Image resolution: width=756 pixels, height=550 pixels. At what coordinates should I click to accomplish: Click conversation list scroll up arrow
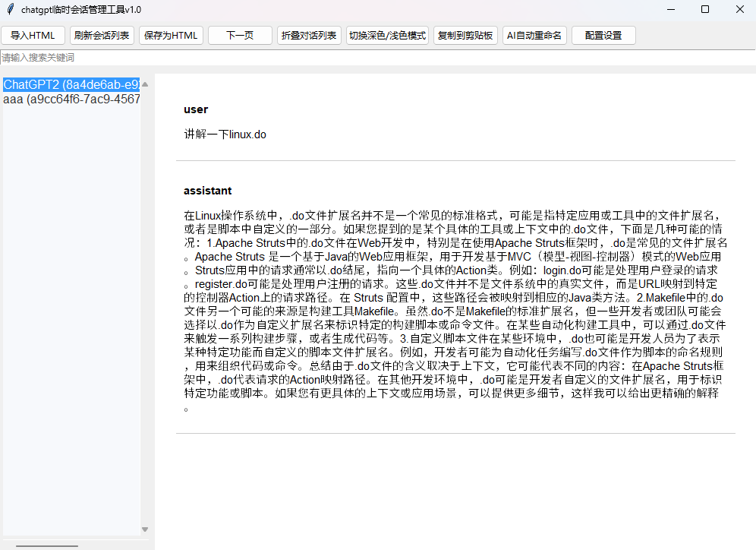point(145,84)
